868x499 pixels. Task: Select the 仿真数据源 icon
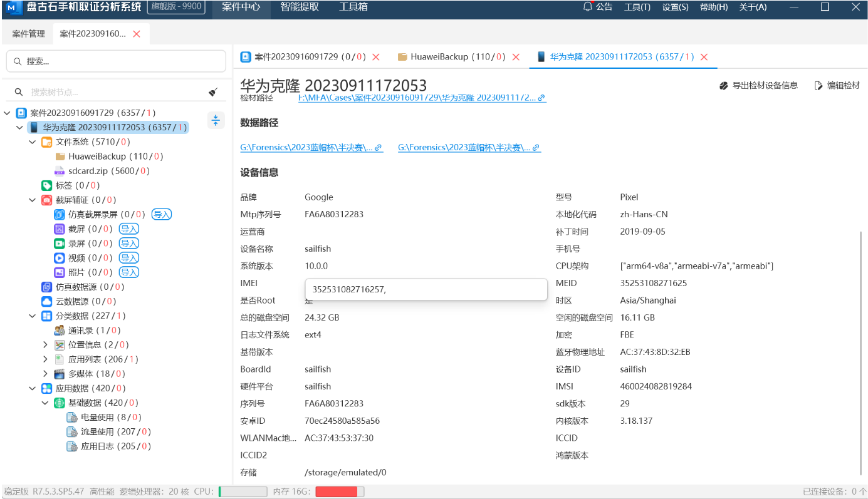(46, 287)
